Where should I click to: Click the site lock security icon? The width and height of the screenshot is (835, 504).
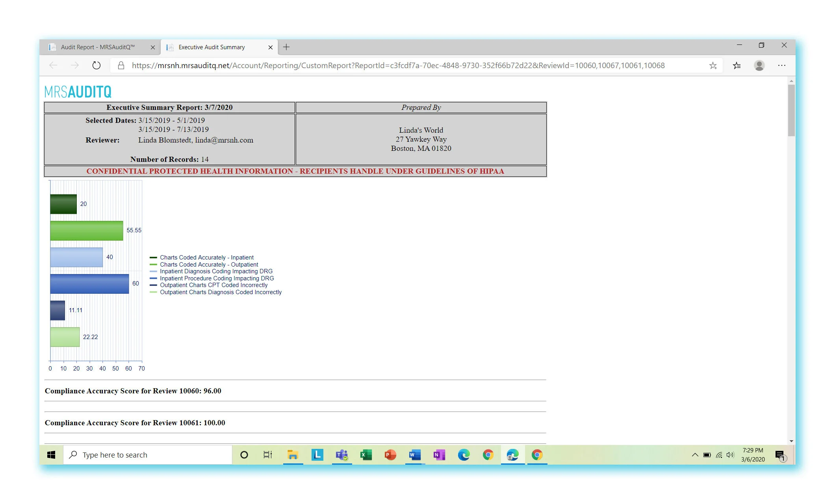pos(121,65)
